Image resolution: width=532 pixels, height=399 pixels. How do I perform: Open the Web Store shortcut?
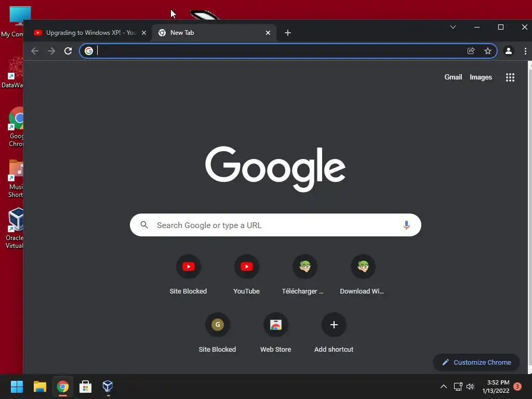[275, 333]
